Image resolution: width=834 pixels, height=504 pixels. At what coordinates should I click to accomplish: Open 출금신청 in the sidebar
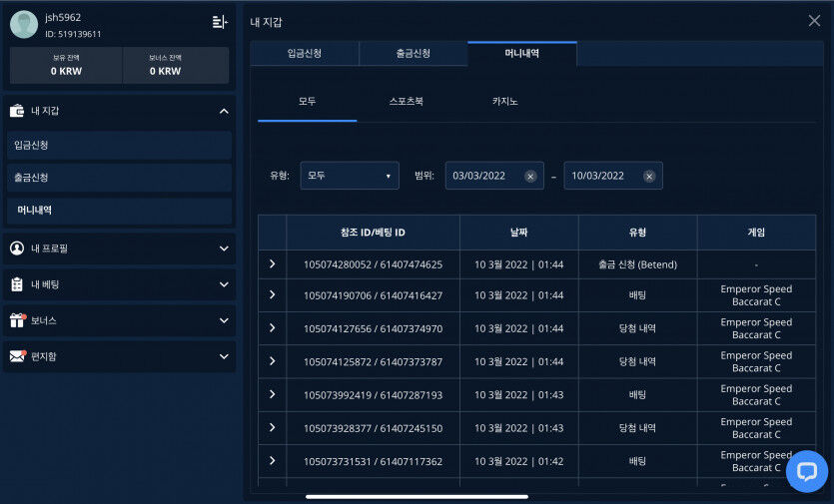(x=120, y=178)
